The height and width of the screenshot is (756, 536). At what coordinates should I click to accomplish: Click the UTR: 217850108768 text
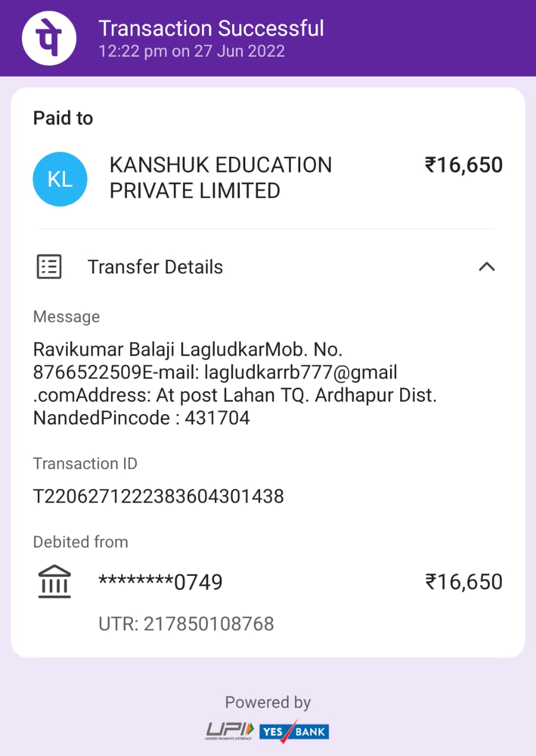(x=186, y=624)
